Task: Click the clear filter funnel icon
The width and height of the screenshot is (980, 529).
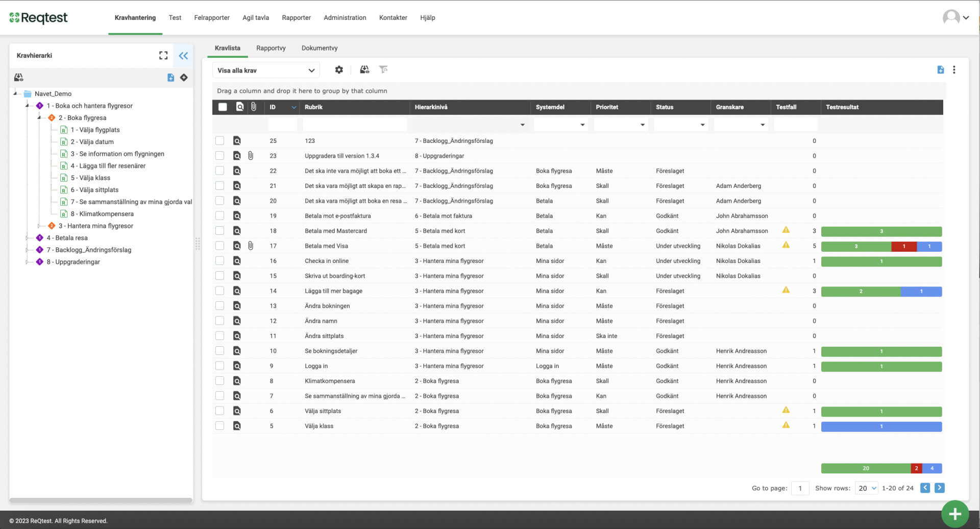Action: [383, 69]
